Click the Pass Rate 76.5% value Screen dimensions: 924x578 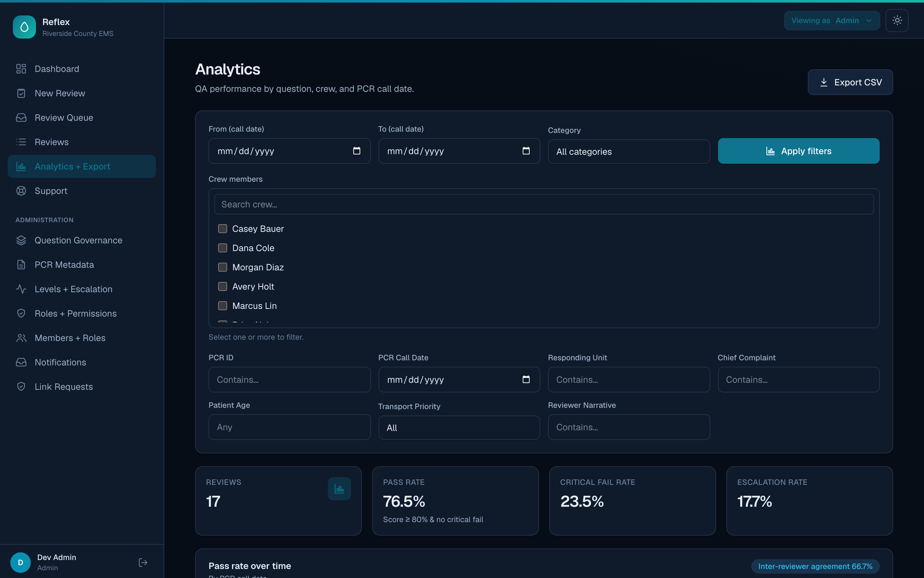click(404, 501)
